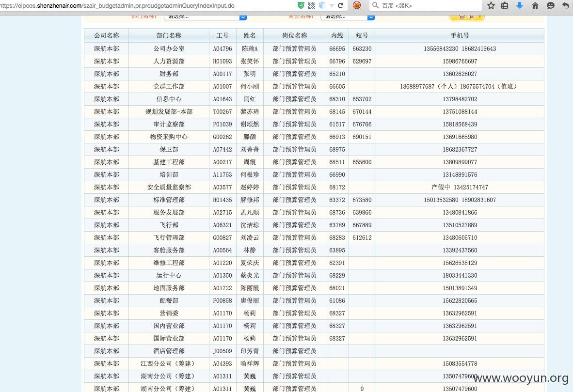573x392 pixels.
Task: Select the 地面服务部 department cell
Action: tap(169, 288)
